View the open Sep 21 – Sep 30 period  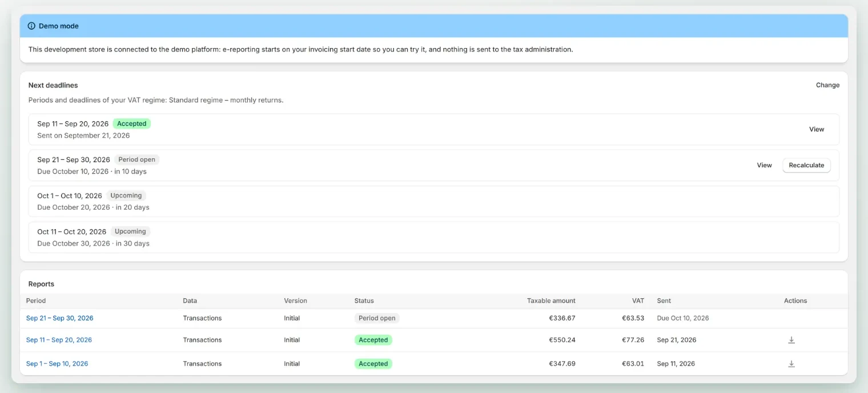coord(764,166)
